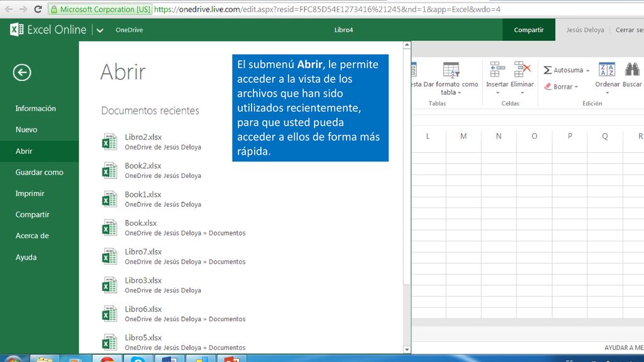Open recent file Book2.xlsx
This screenshot has width=644, height=362.
143,166
